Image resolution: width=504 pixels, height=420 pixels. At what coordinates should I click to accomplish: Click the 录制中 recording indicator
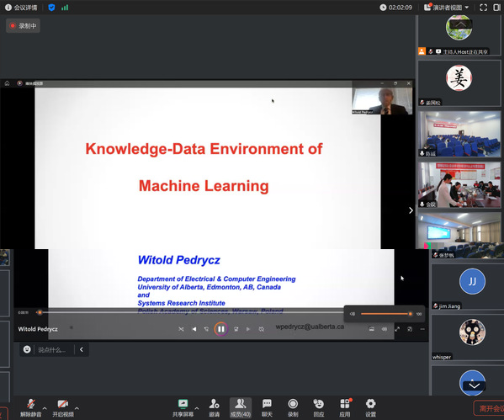pyautogui.click(x=24, y=26)
